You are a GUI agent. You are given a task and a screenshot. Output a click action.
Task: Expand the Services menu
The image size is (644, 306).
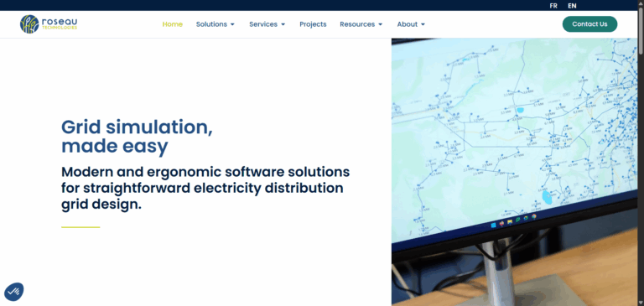267,24
